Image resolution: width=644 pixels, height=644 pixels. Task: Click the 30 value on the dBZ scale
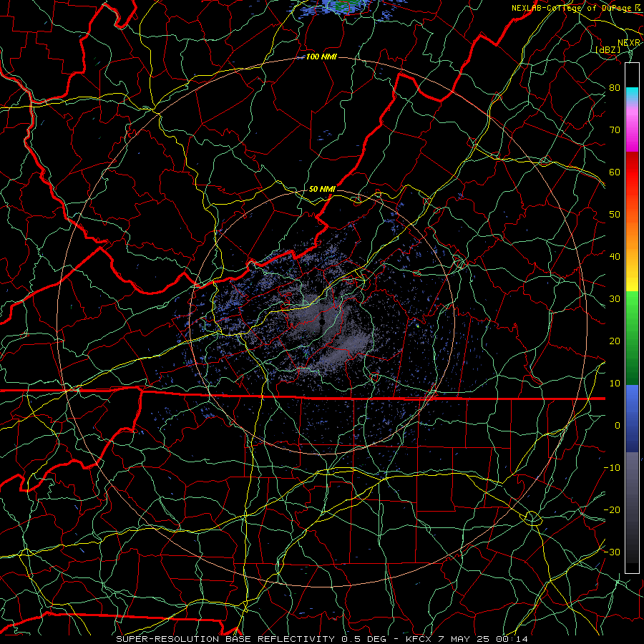615,299
